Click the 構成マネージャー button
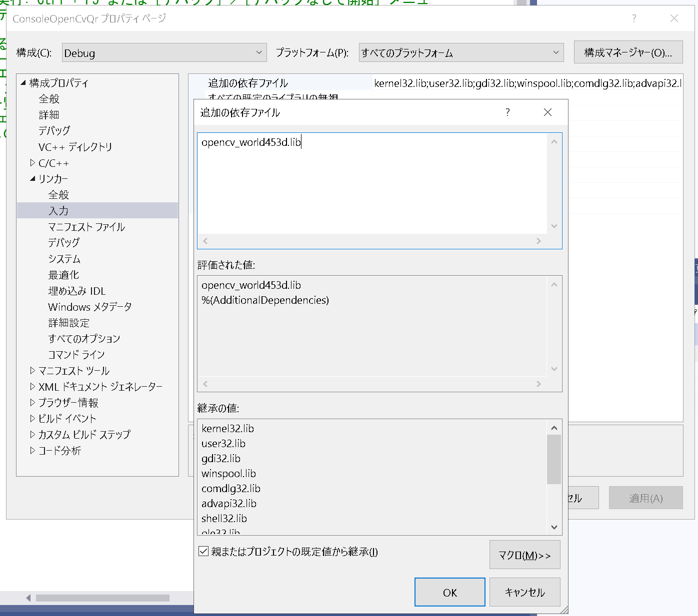 tap(628, 52)
